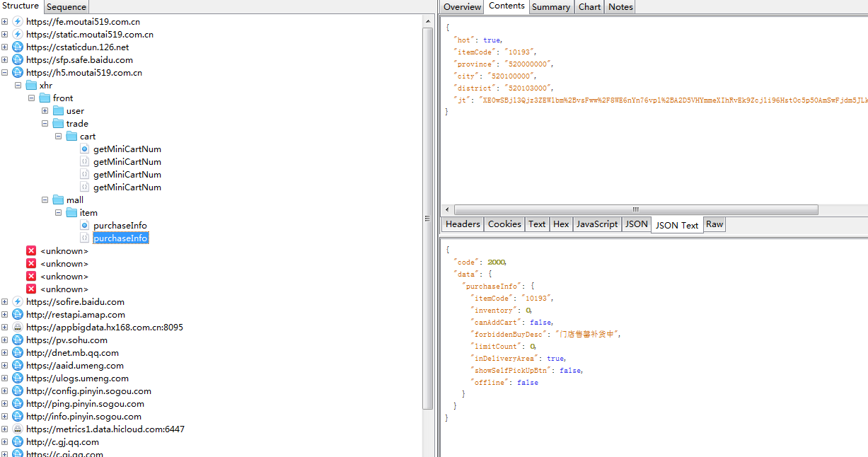Viewport: 868px width, 457px height.
Task: Switch to the Sequence tab
Action: coord(66,7)
